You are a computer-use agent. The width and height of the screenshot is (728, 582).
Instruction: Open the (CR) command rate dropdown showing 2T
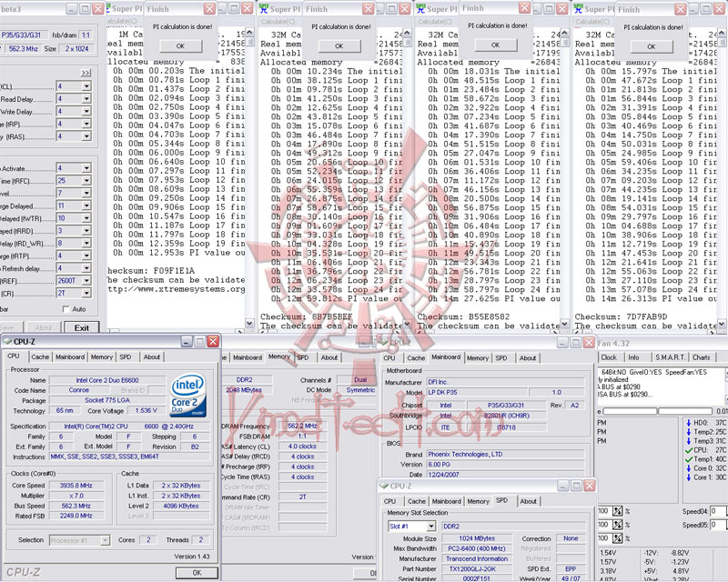(x=86, y=294)
